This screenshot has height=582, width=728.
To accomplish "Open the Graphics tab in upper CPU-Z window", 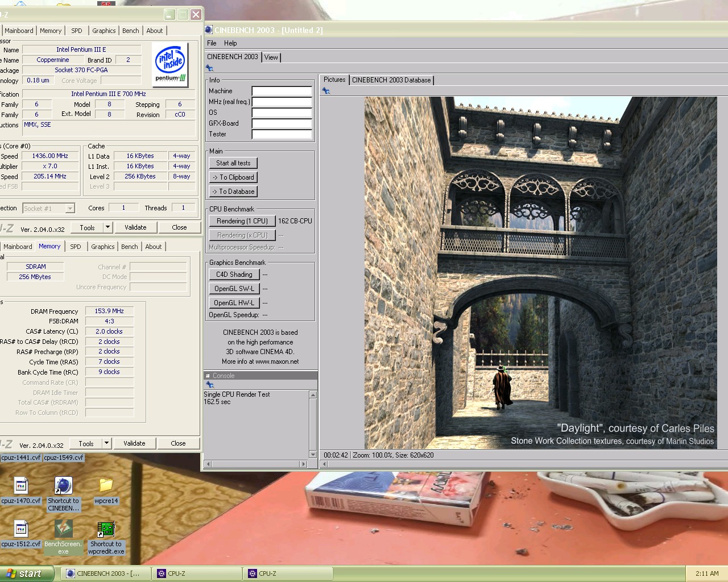I will click(104, 31).
